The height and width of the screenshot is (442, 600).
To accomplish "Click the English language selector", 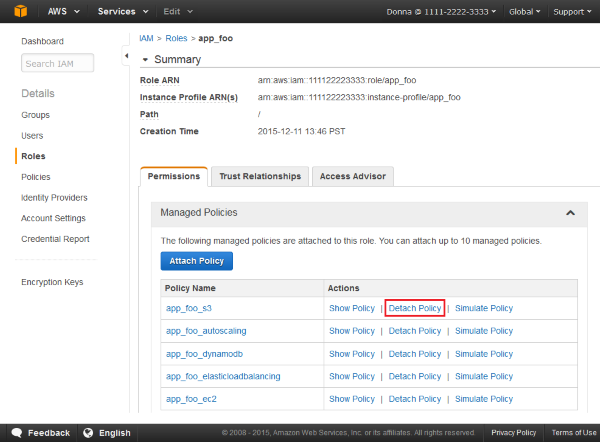I will 108,433.
